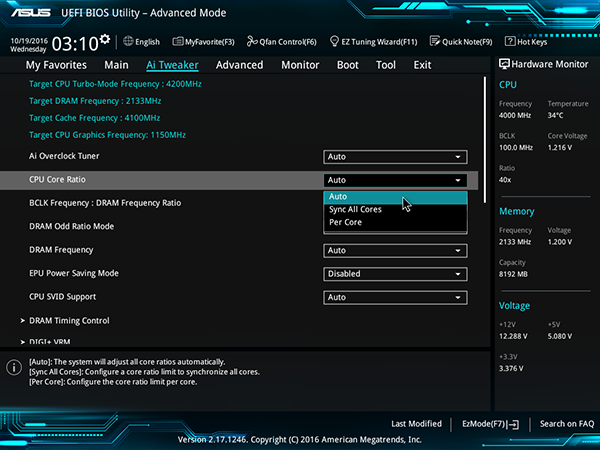Viewport: 600px width, 450px height.
Task: Expand DRAM Timing Control submenu
Action: (x=69, y=321)
